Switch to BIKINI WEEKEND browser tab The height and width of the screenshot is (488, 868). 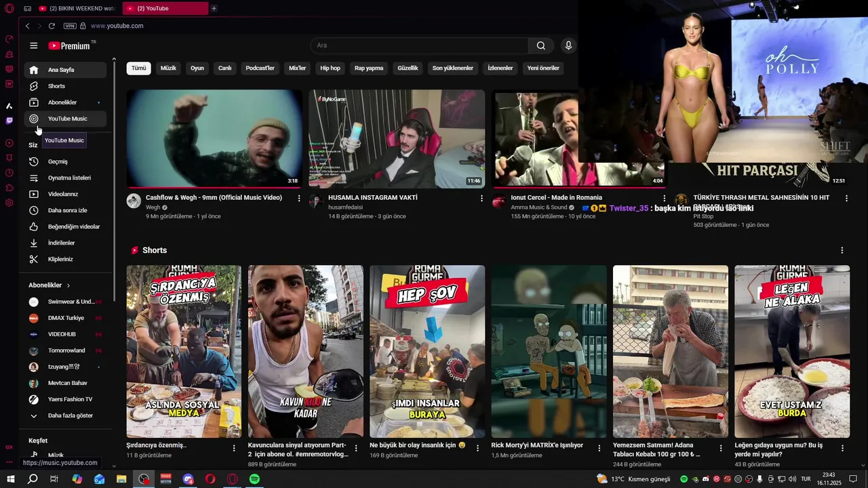coord(77,8)
